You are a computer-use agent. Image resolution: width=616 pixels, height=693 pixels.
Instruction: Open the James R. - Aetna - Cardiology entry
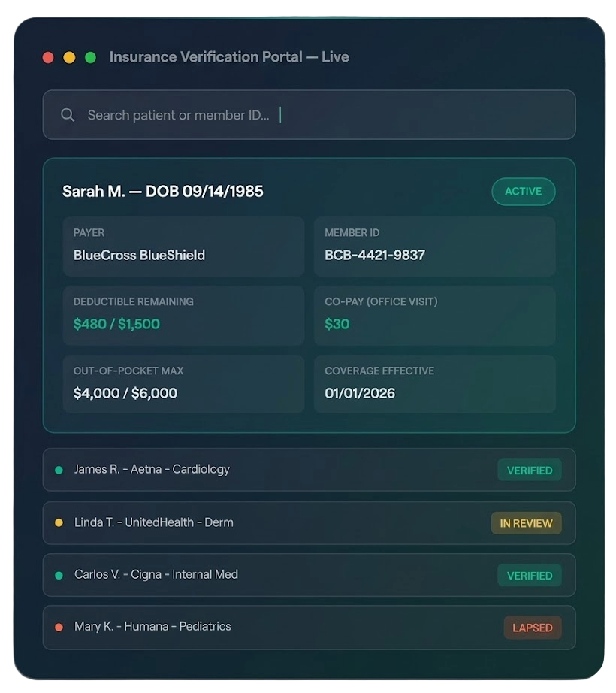click(x=309, y=470)
